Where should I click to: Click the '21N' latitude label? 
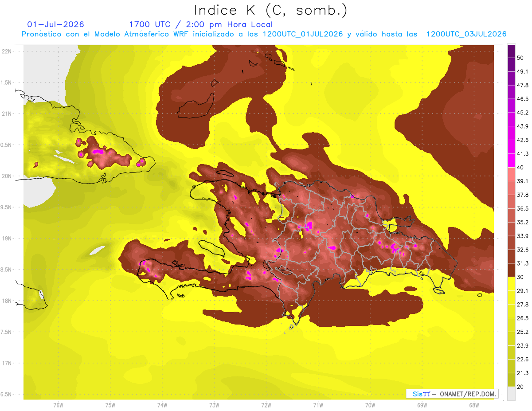tap(7, 114)
